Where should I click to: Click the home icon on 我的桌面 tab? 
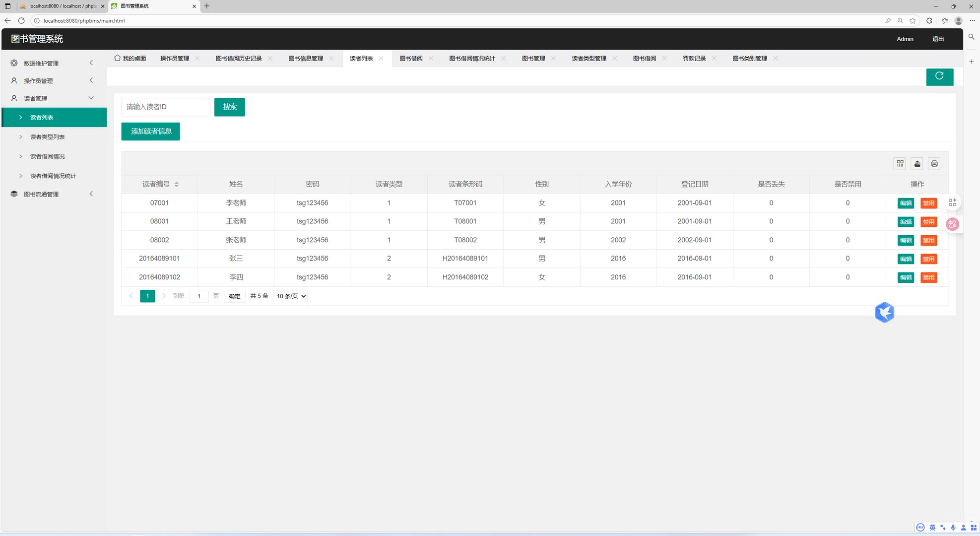[x=118, y=58]
